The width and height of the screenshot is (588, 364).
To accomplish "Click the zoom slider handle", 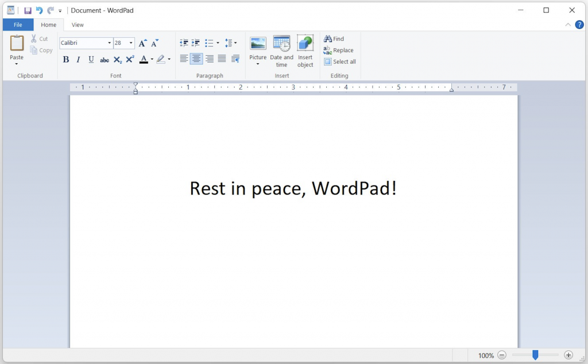I will click(x=535, y=355).
